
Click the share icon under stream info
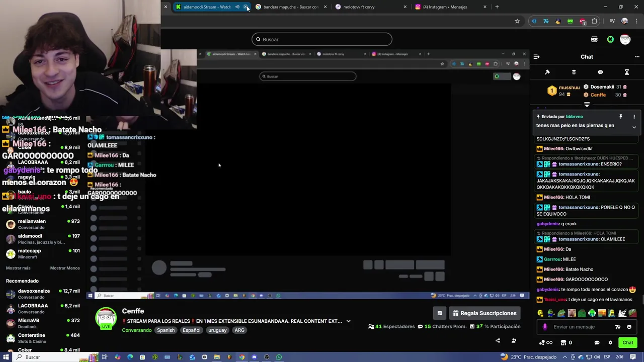[x=498, y=341]
